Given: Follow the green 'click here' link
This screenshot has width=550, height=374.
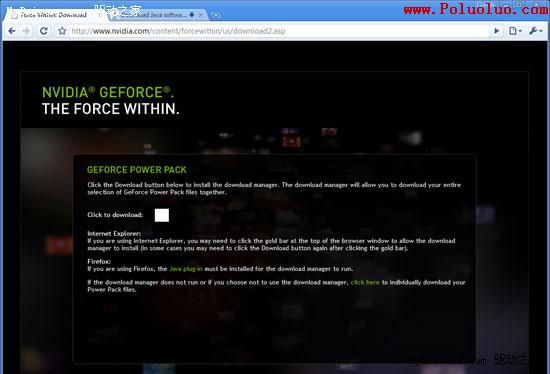Looking at the screenshot, I should click(365, 282).
